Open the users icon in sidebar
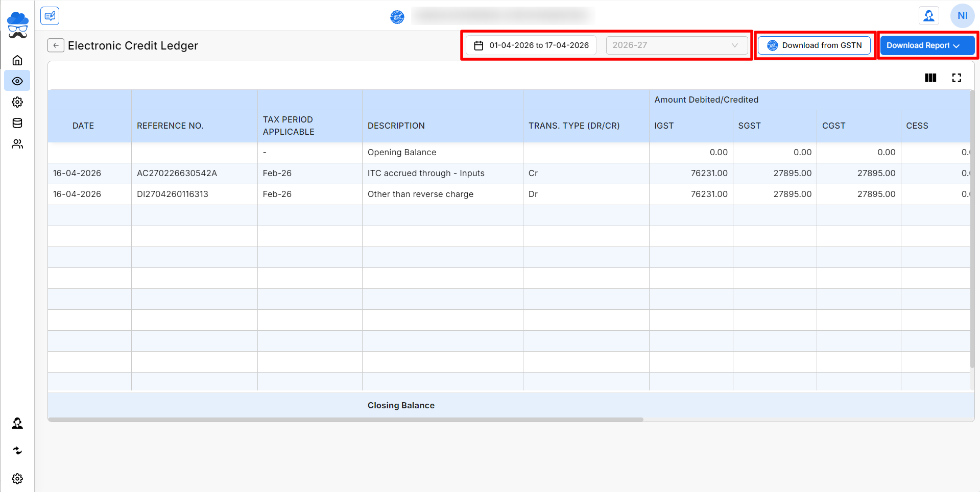 pos(17,144)
